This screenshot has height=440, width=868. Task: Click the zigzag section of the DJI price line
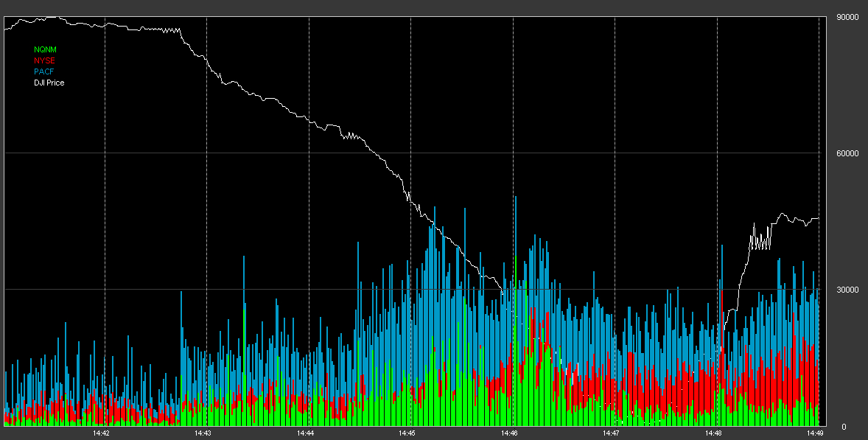point(760,240)
